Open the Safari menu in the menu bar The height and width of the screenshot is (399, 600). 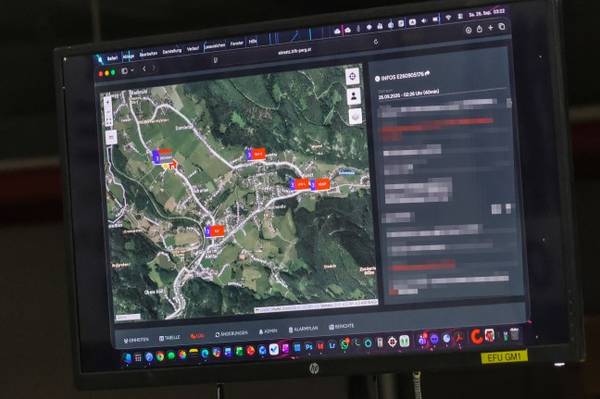112,58
